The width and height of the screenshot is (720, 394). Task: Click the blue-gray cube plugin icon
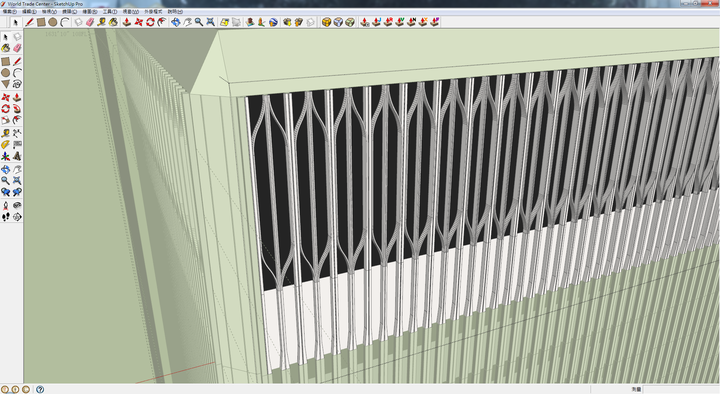click(338, 22)
